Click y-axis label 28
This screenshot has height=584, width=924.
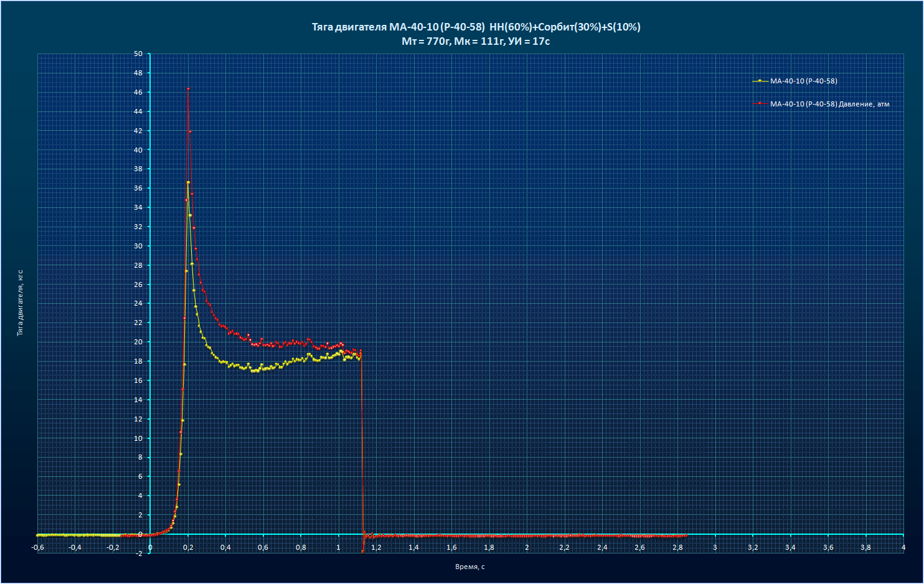click(x=138, y=265)
